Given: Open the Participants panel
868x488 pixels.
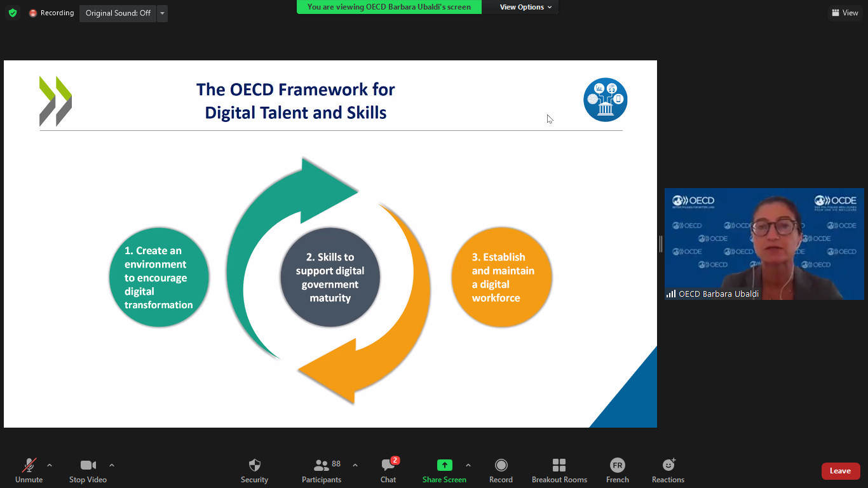Looking at the screenshot, I should (x=322, y=471).
